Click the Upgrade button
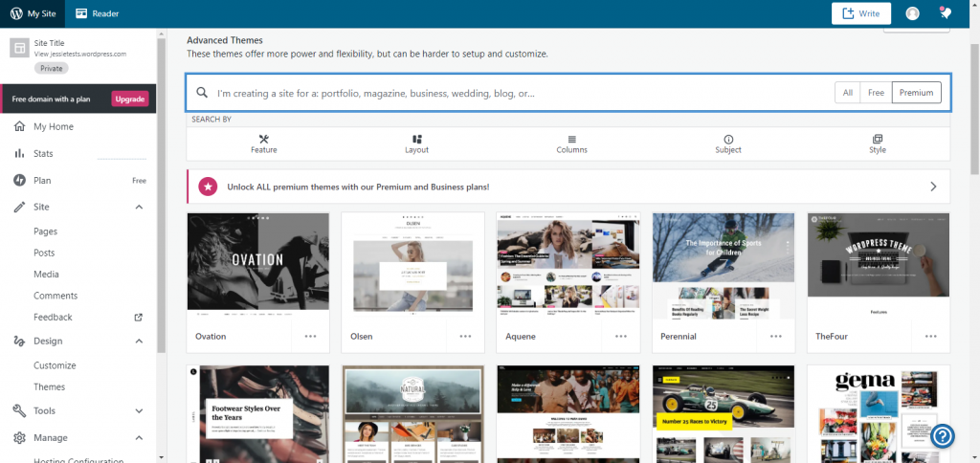The width and height of the screenshot is (980, 463). point(130,99)
